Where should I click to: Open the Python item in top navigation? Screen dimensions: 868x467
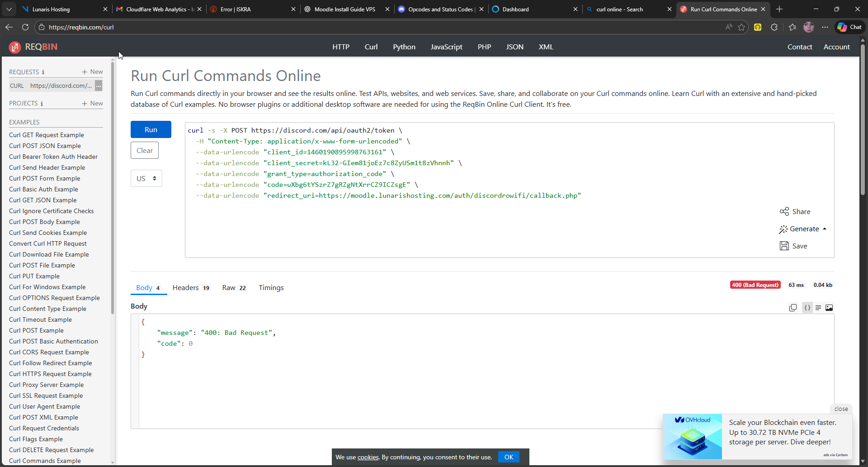pos(404,47)
